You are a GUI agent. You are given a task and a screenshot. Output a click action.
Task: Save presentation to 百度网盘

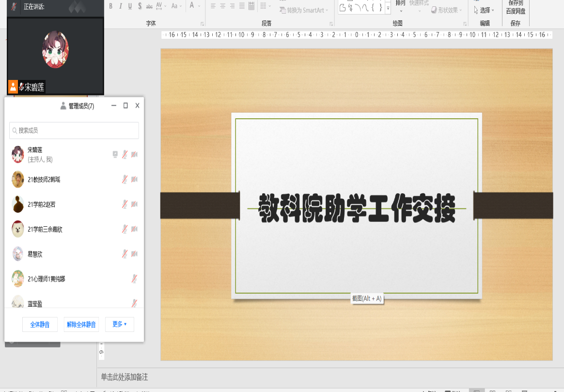(x=516, y=7)
